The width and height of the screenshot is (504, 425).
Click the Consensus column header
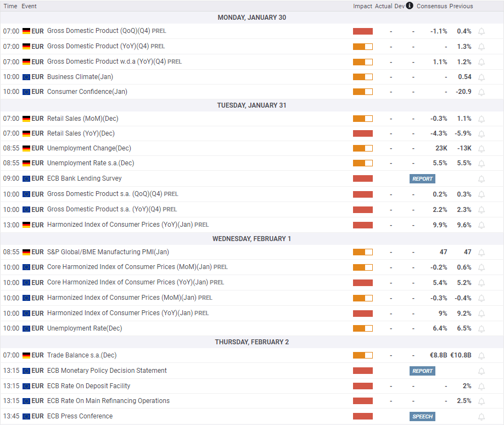432,6
